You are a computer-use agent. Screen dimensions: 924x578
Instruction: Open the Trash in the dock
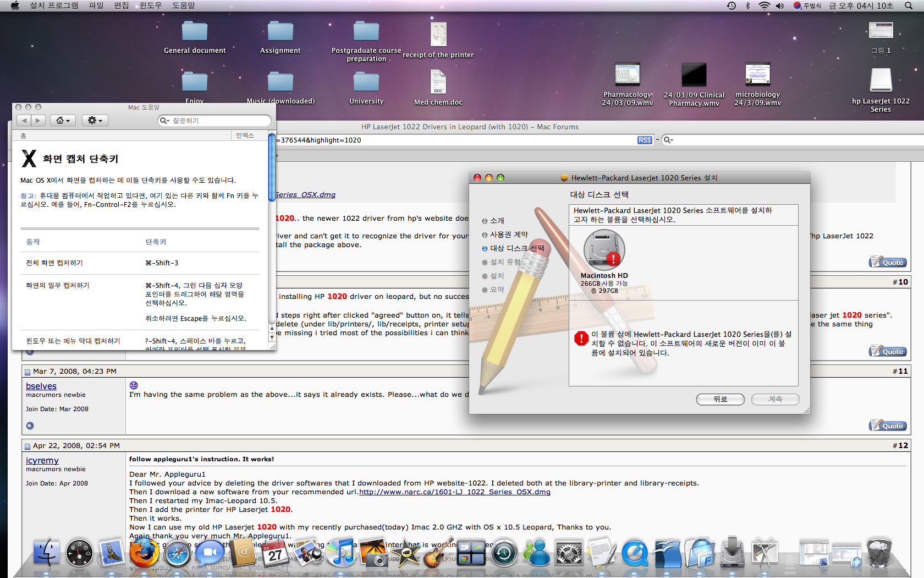[x=878, y=553]
